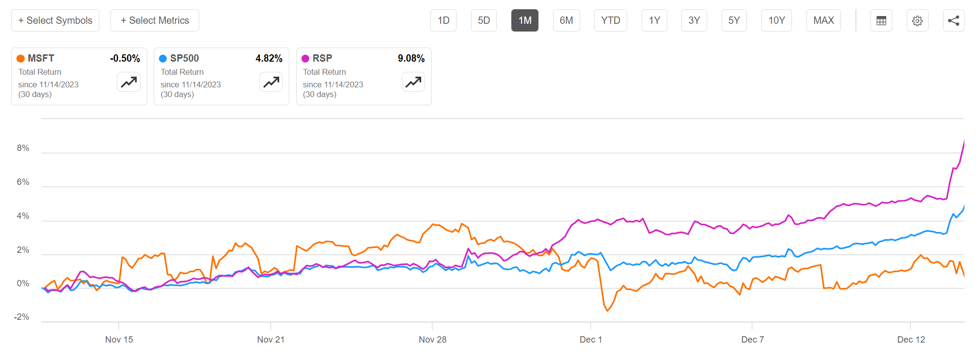Select the 5D time range

coord(484,20)
